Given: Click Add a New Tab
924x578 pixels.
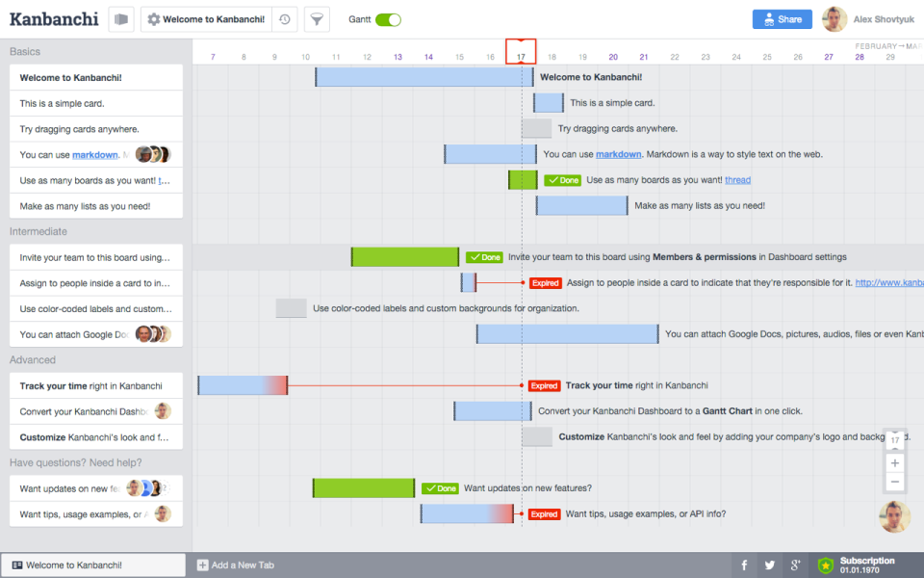Looking at the screenshot, I should pos(235,565).
